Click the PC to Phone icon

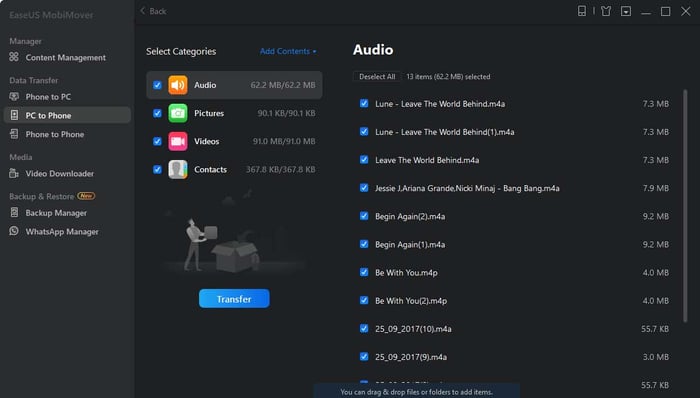14,115
